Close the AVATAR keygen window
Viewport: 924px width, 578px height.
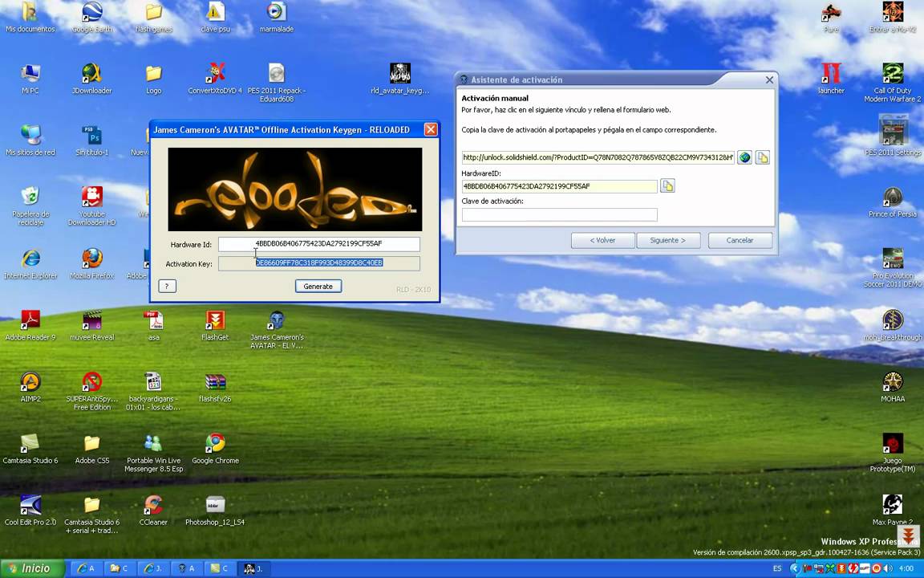click(431, 129)
